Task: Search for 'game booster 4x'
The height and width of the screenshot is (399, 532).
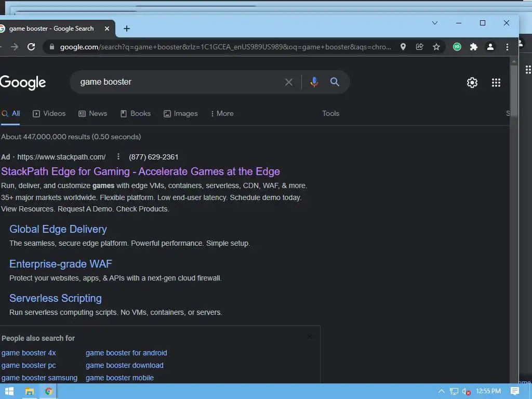Action: click(29, 353)
